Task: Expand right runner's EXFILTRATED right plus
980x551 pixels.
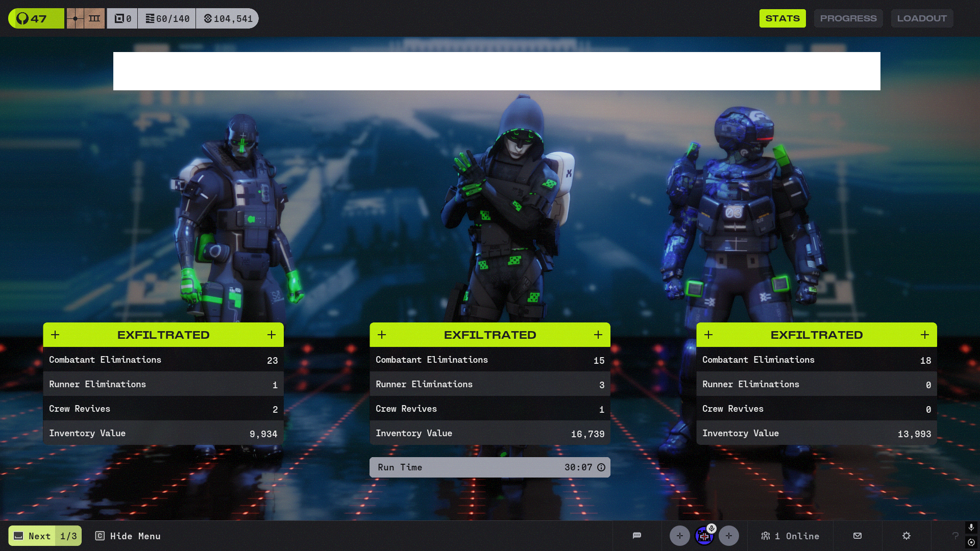Action: (x=924, y=335)
